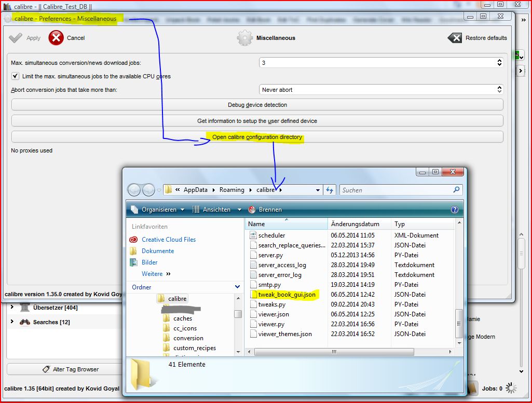Click the address bar folder icon
Image resolution: width=532 pixels, height=403 pixels.
[x=169, y=189]
